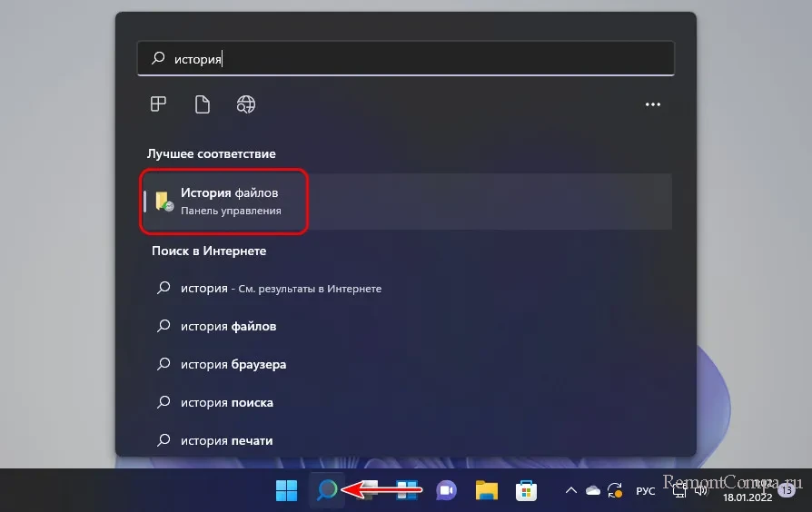Launch the Chat camera app from taskbar
812x512 pixels.
446,490
